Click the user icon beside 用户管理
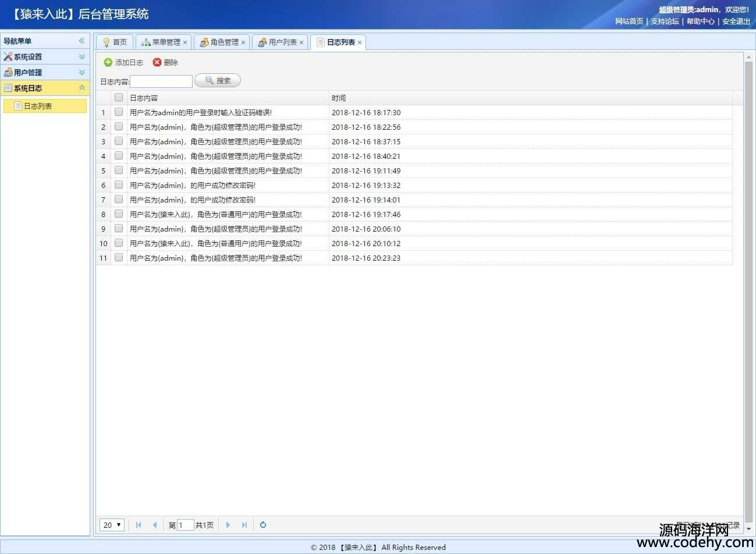The height and width of the screenshot is (554, 756). coord(8,73)
